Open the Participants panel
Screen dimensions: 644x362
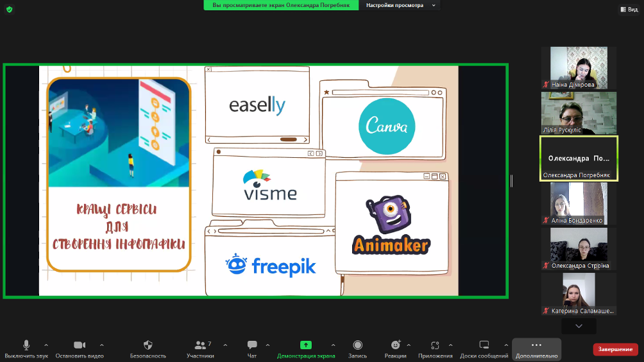(201, 345)
